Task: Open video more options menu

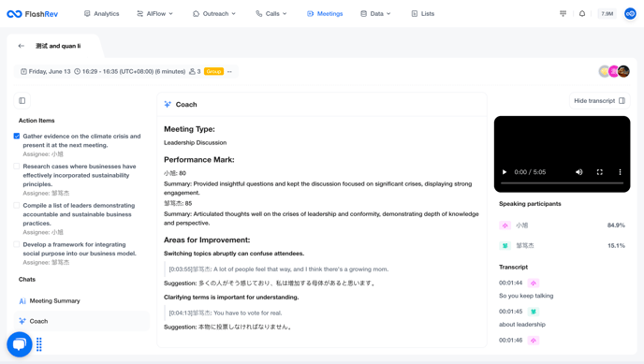Action: pos(621,172)
